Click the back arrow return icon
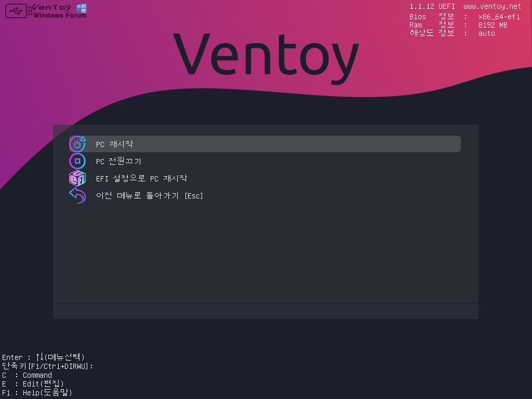 tap(77, 195)
